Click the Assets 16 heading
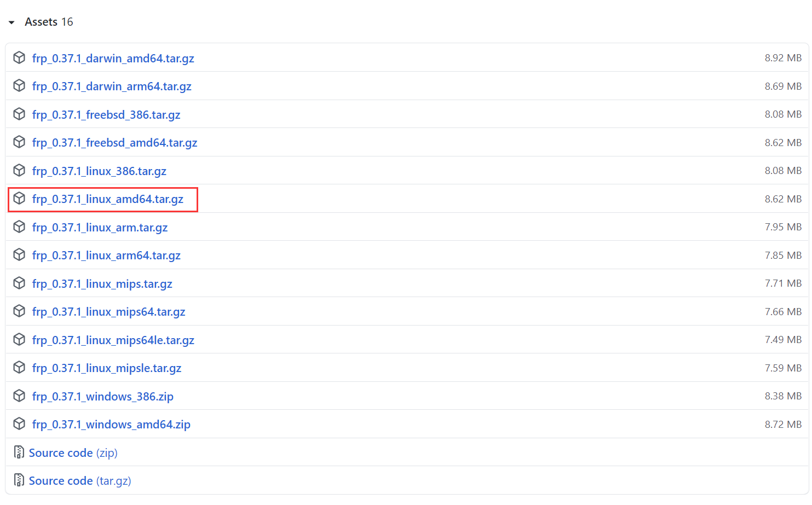Screen dimensions: 812x505 [49, 22]
